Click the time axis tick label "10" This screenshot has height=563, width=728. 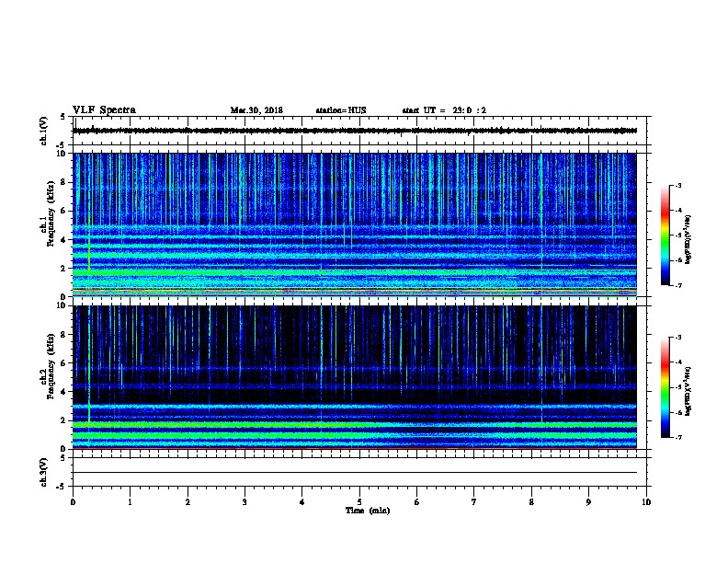[x=646, y=501]
